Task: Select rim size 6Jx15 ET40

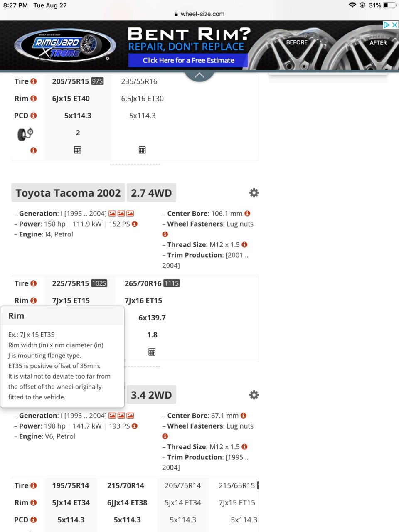Action: tap(71, 99)
